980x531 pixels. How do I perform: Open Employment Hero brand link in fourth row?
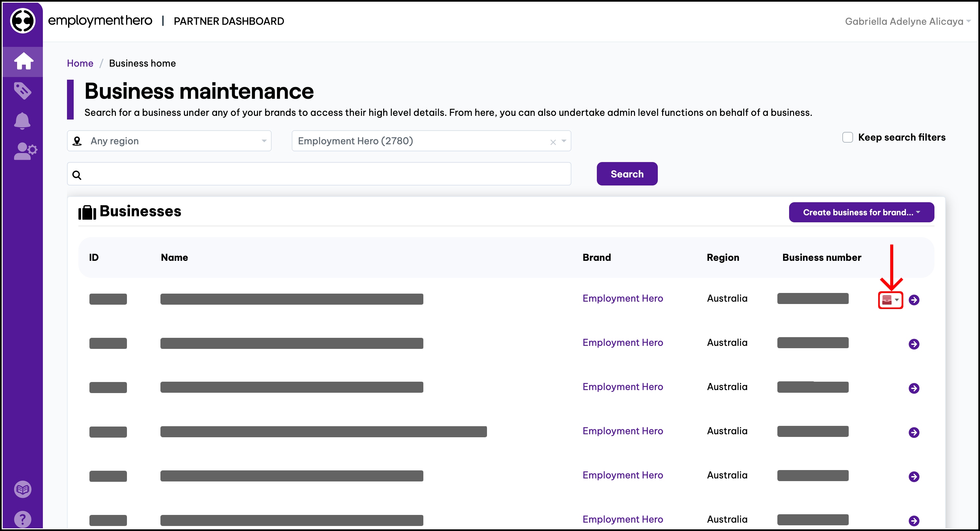(x=623, y=431)
